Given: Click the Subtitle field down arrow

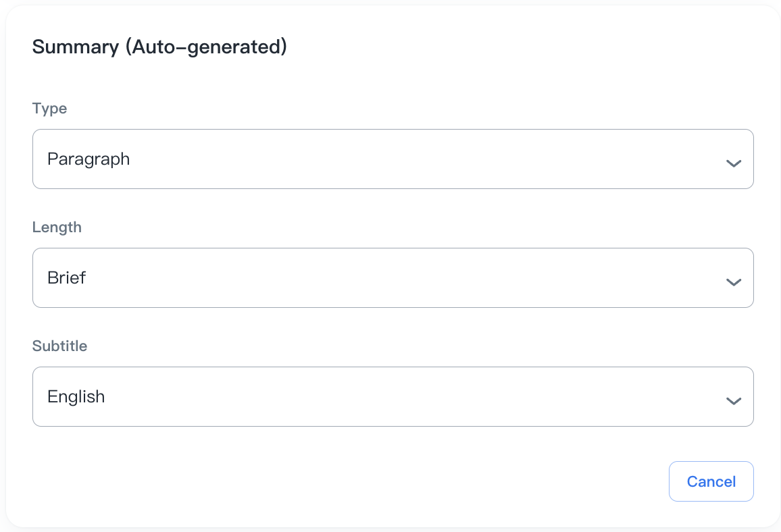Looking at the screenshot, I should coord(734,400).
